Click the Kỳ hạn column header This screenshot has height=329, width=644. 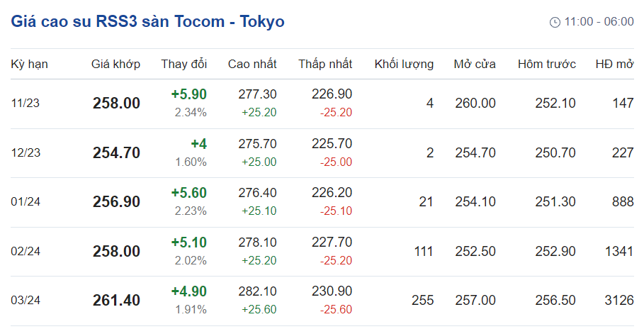tap(29, 64)
